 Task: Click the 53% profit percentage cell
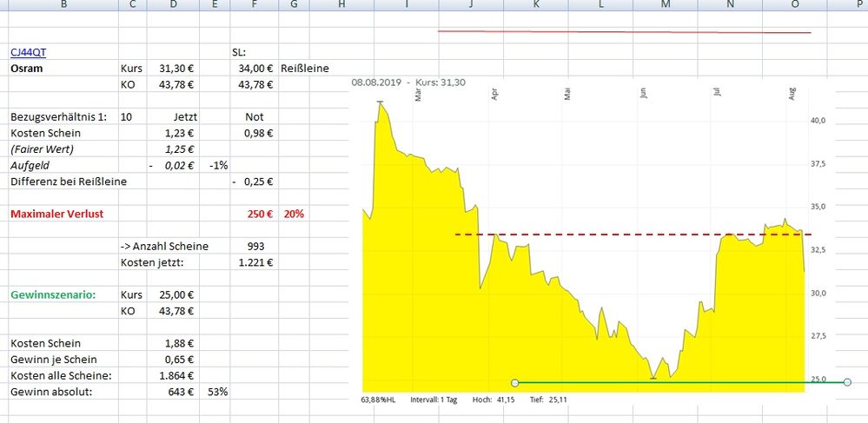217,392
